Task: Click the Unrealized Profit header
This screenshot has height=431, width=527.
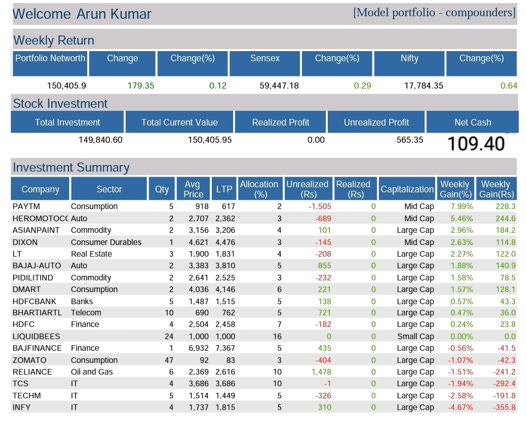Action: [376, 122]
